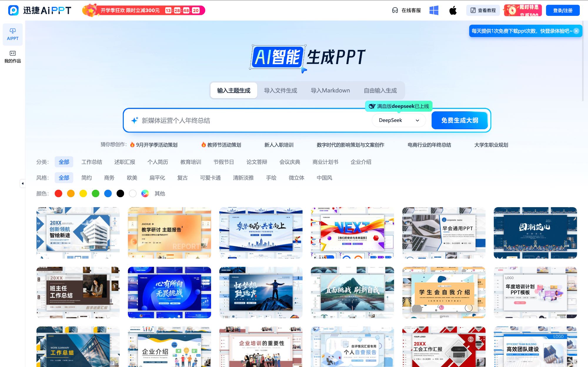Open 学生会自我介绍 template
588x367 pixels.
click(x=444, y=292)
